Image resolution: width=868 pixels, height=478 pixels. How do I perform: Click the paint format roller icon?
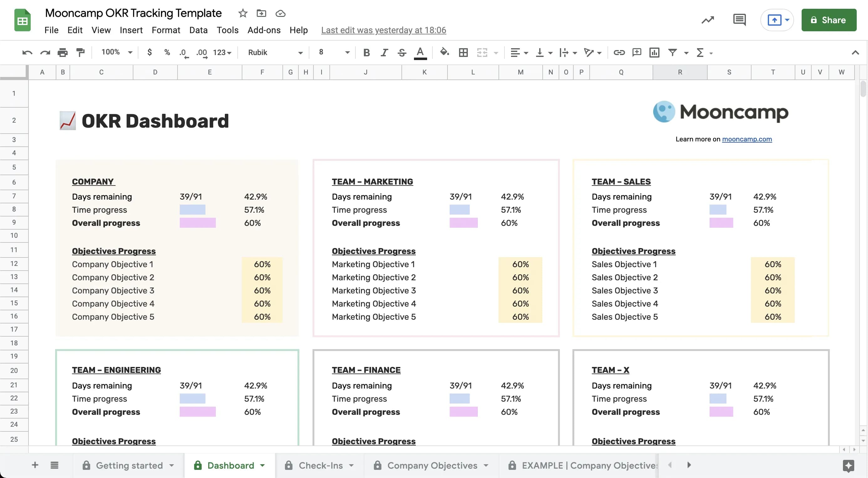click(80, 53)
